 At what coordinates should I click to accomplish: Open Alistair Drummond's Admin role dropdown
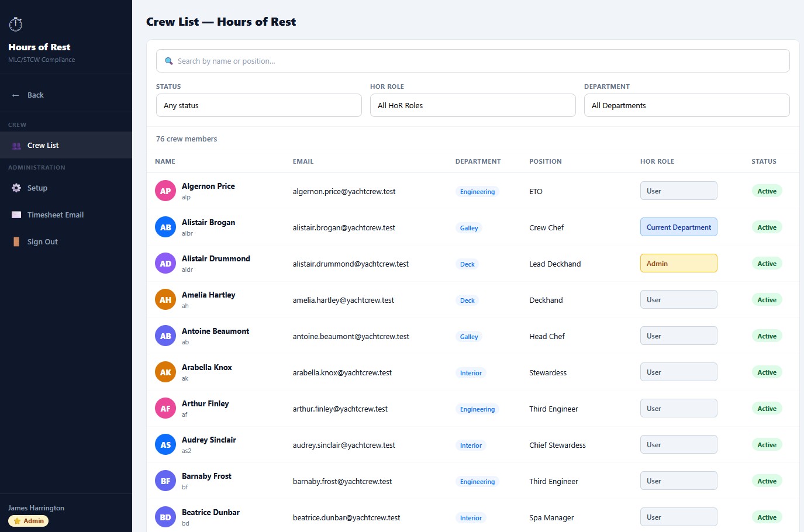tap(679, 264)
